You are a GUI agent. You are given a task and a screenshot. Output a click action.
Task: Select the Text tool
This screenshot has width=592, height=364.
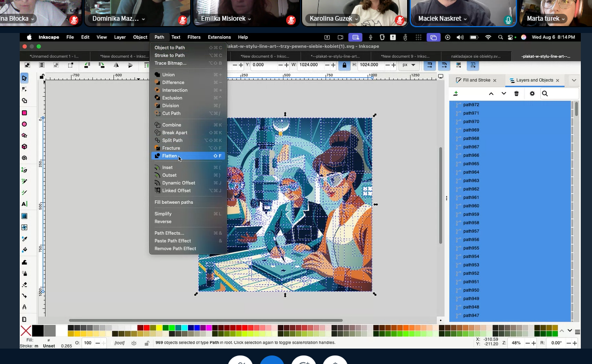click(25, 204)
